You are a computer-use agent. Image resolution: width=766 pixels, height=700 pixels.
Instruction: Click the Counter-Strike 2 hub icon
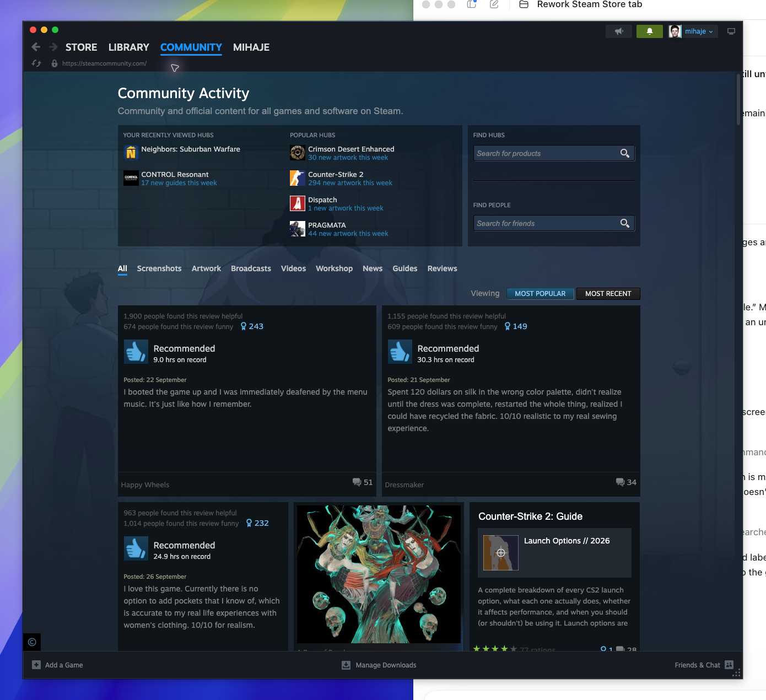(x=298, y=177)
